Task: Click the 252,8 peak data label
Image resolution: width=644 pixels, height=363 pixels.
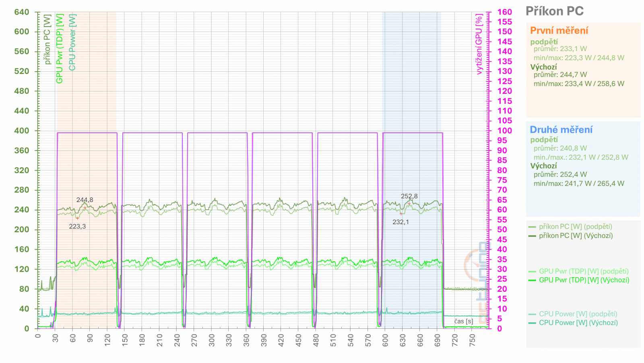Action: point(409,196)
